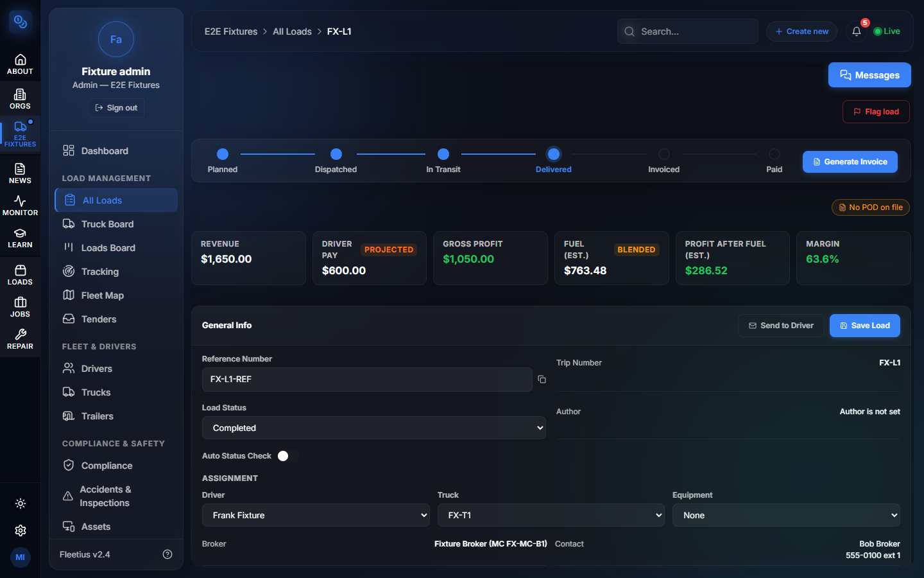Open the Jobs rail icon
Image resolution: width=924 pixels, height=578 pixels.
pos(20,308)
